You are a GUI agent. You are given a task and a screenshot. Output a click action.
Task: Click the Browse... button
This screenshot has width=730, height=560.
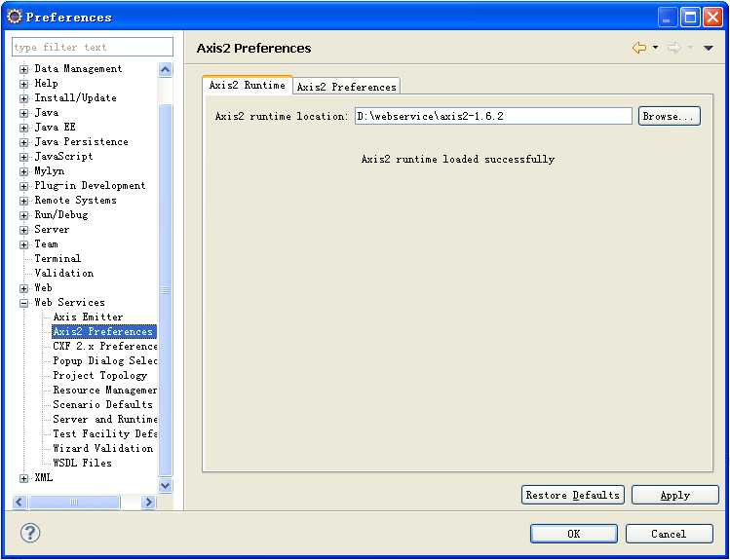669,116
